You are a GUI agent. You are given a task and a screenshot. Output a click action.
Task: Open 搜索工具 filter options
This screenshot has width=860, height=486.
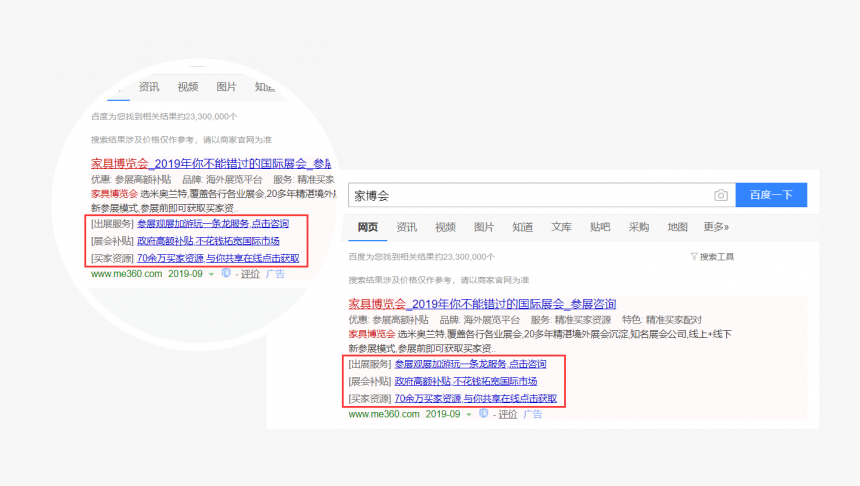pyautogui.click(x=712, y=257)
